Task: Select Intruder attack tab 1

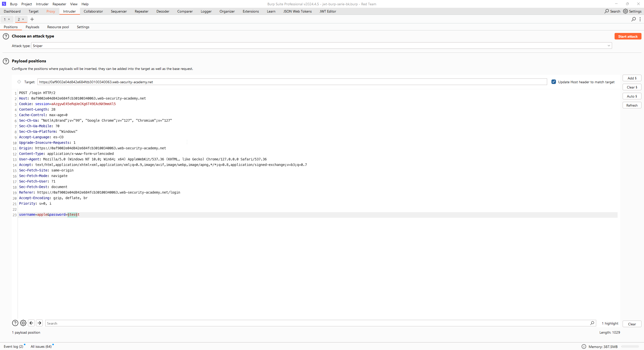Action: tap(5, 19)
